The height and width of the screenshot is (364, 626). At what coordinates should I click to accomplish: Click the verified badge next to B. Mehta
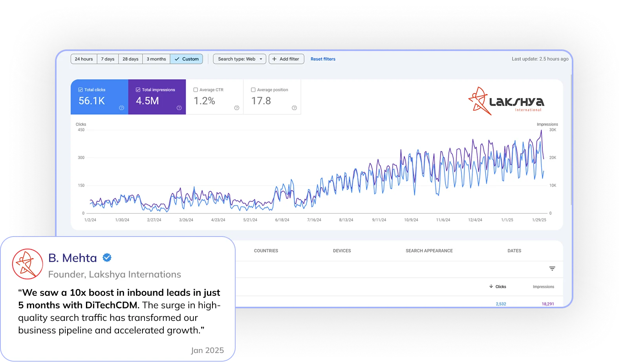(x=107, y=258)
